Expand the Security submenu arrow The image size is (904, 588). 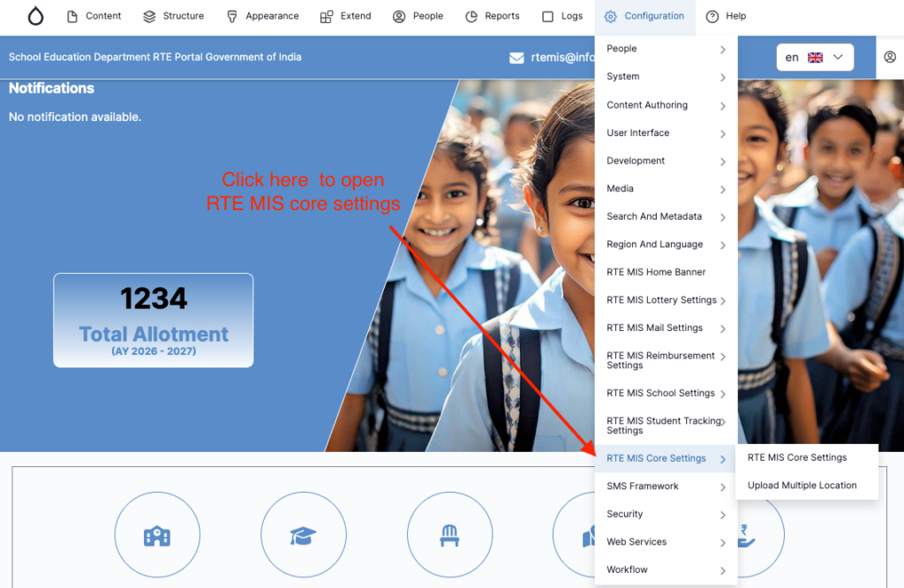722,515
